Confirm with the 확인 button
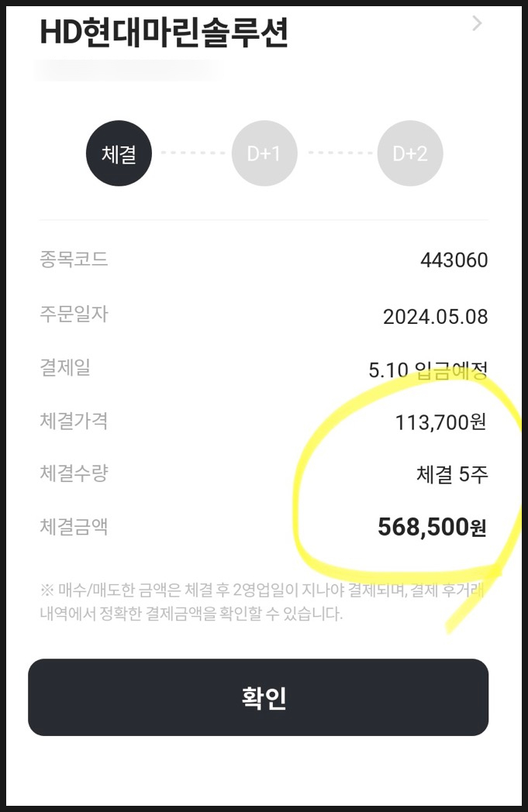Viewport: 528px width, 812px height. coord(258,697)
